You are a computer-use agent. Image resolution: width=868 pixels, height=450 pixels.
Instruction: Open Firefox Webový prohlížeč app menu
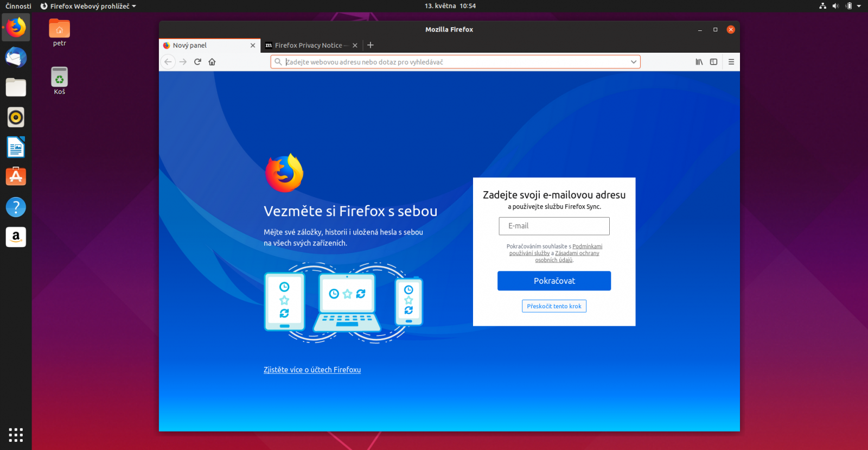[88, 6]
